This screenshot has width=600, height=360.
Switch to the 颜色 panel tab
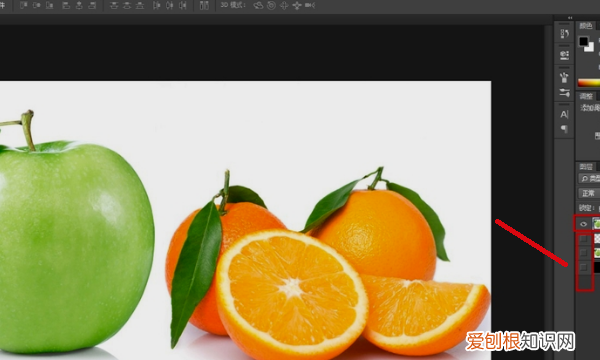[586, 26]
